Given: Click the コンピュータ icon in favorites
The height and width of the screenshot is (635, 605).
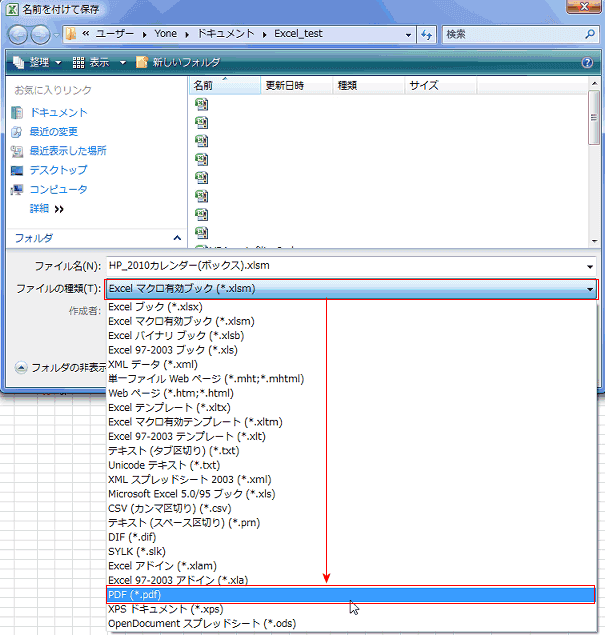Looking at the screenshot, I should 17,189.
